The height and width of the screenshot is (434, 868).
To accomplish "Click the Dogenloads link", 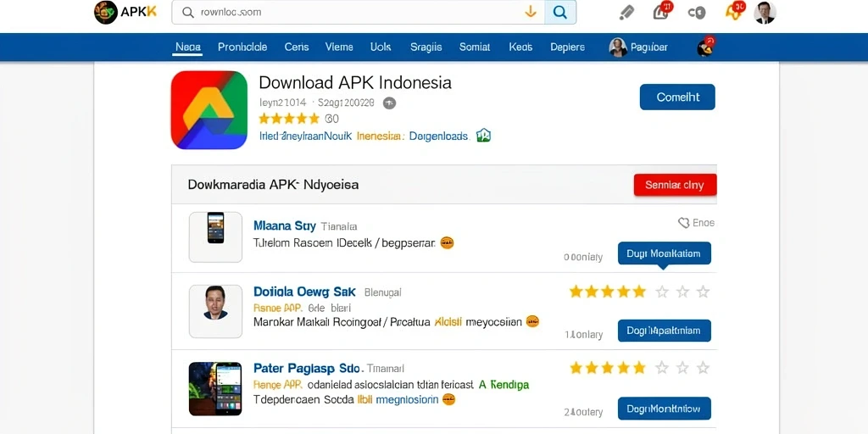I will coord(440,136).
